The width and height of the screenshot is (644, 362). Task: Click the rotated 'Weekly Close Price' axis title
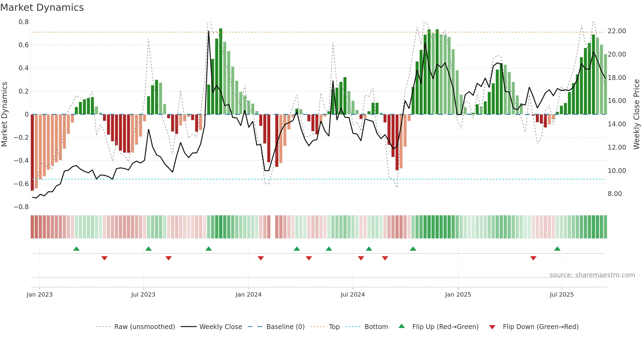click(x=636, y=114)
